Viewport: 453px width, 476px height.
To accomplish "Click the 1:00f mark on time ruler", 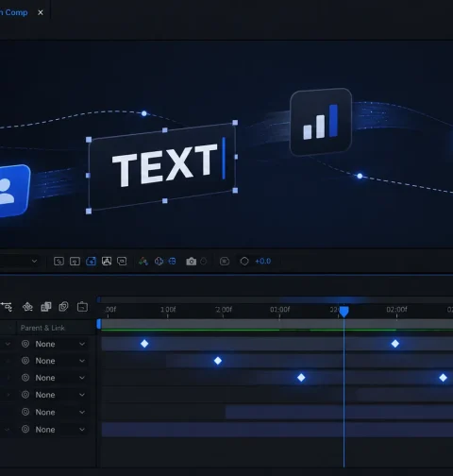I will pyautogui.click(x=168, y=310).
